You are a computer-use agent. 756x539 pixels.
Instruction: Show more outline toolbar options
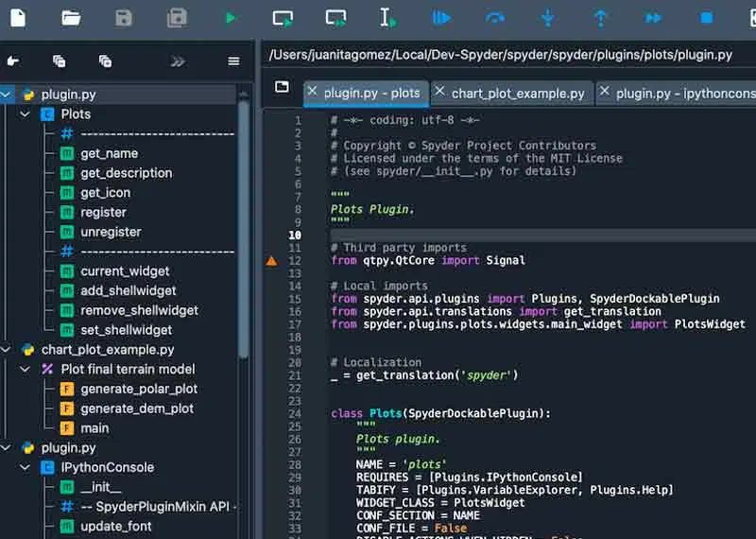pos(178,61)
